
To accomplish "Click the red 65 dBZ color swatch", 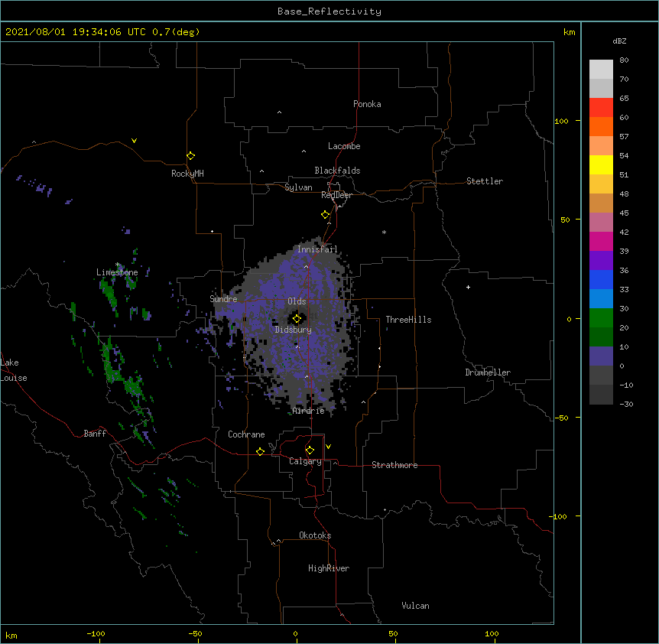I will coord(601,107).
